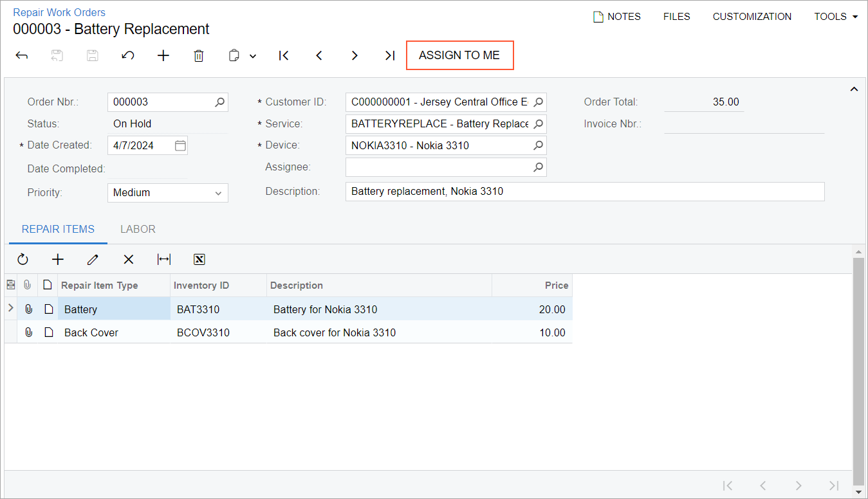Expand the Tools menu
Screen dimensions: 868x499
[x=836, y=17]
